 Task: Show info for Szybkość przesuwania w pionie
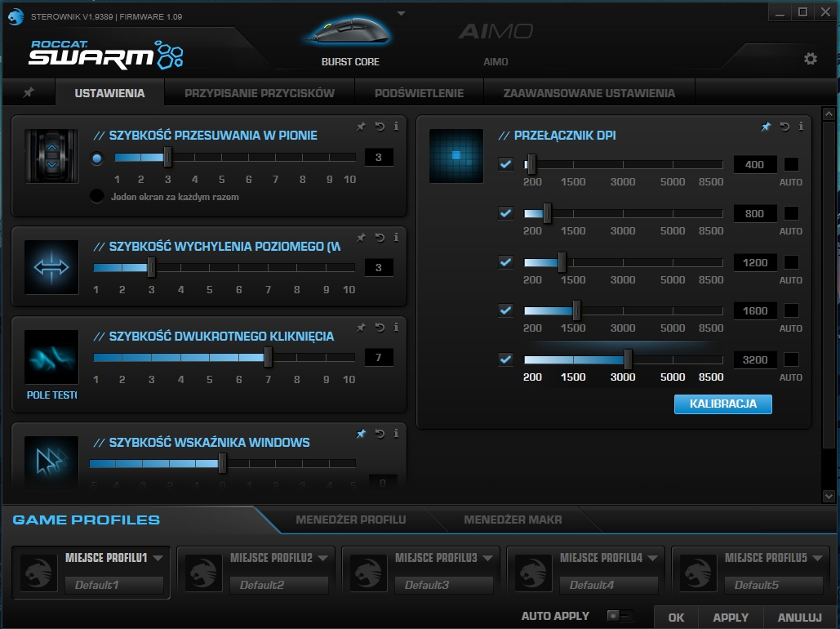(x=396, y=127)
